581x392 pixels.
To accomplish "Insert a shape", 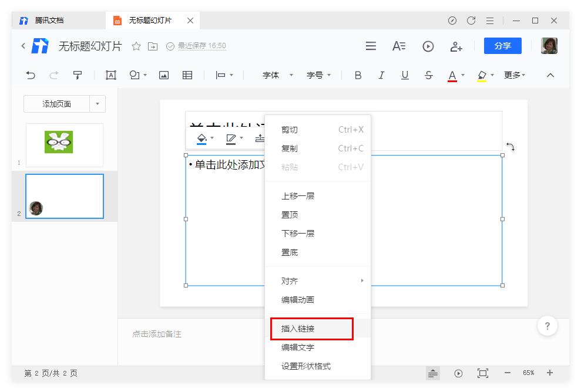I will coord(134,75).
